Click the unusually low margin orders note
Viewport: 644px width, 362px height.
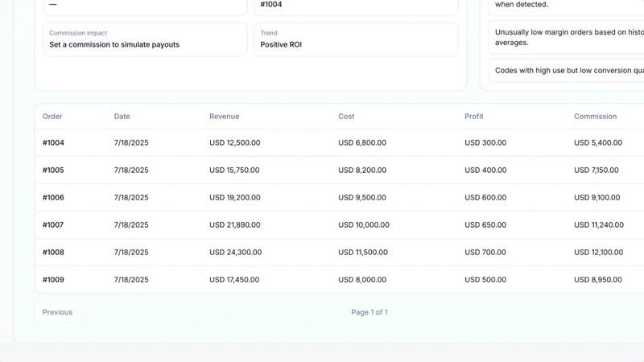tap(567, 37)
